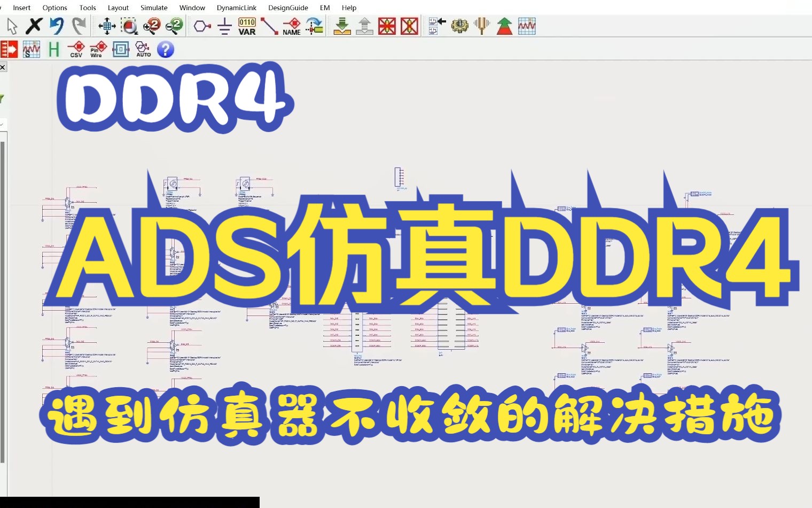Run simulation with the green arrow icon
The image size is (812, 508).
click(504, 26)
